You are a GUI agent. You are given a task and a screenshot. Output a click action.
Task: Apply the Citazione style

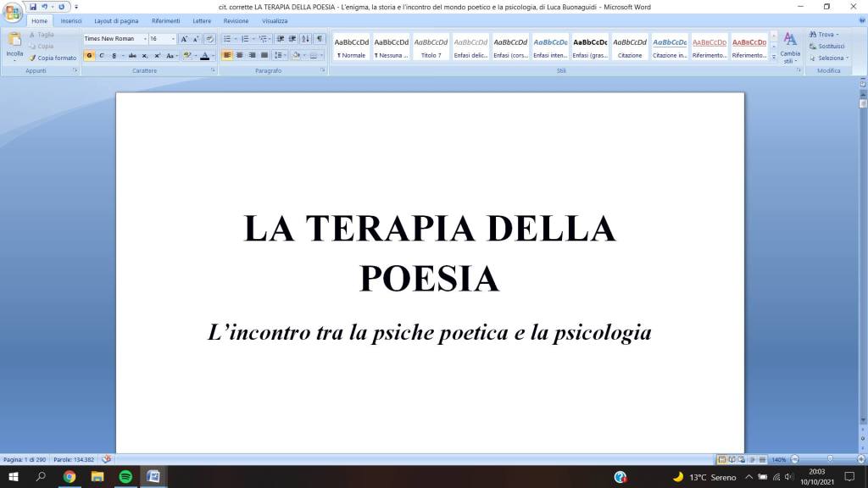pos(630,47)
